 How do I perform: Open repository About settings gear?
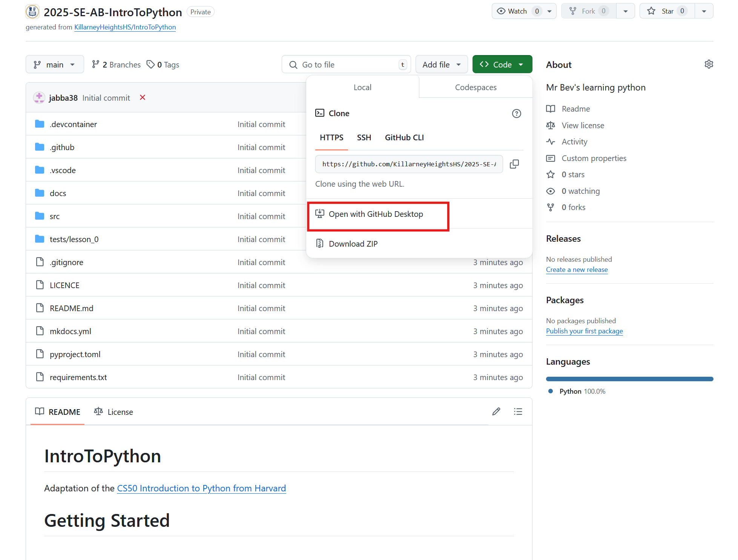(709, 64)
